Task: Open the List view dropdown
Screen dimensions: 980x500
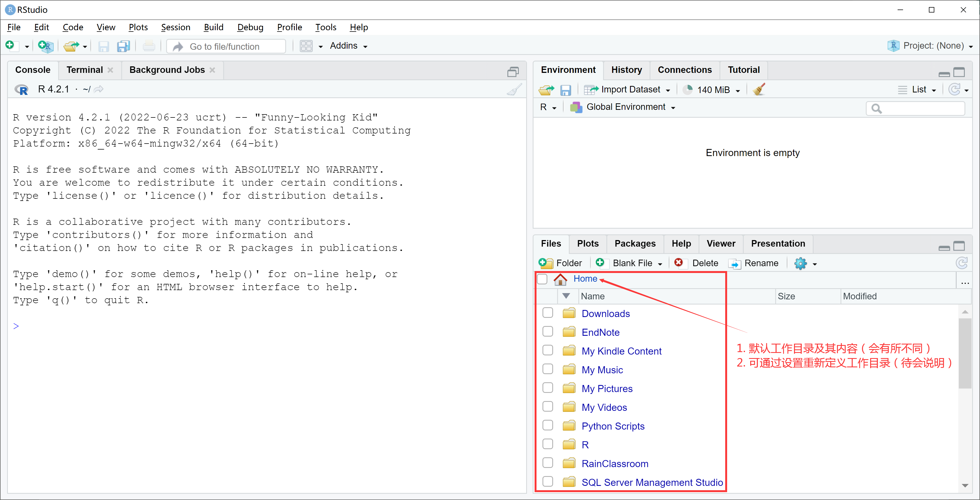Action: click(x=917, y=90)
